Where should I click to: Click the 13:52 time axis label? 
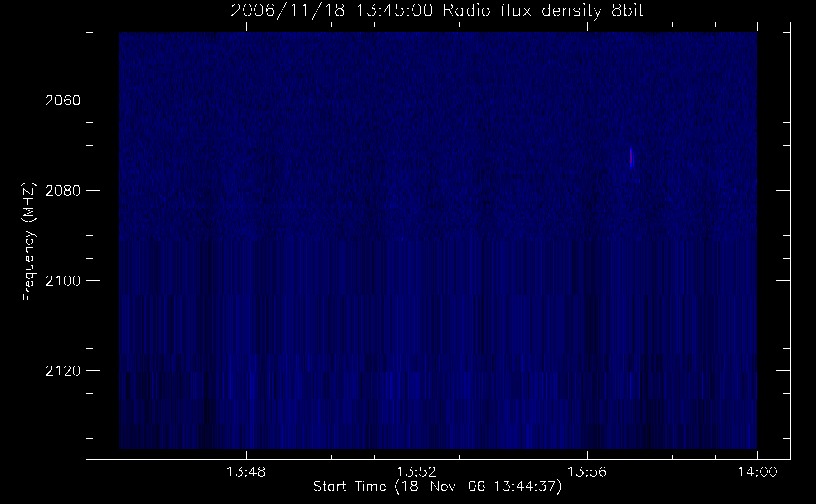(417, 472)
